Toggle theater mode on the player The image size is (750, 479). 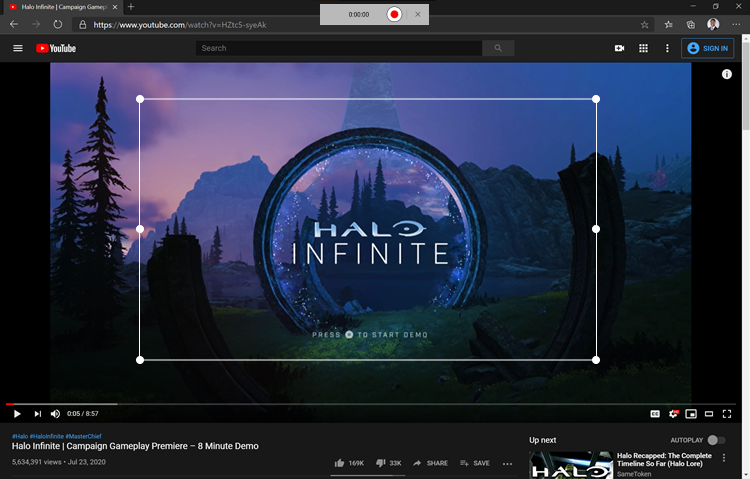pos(709,413)
